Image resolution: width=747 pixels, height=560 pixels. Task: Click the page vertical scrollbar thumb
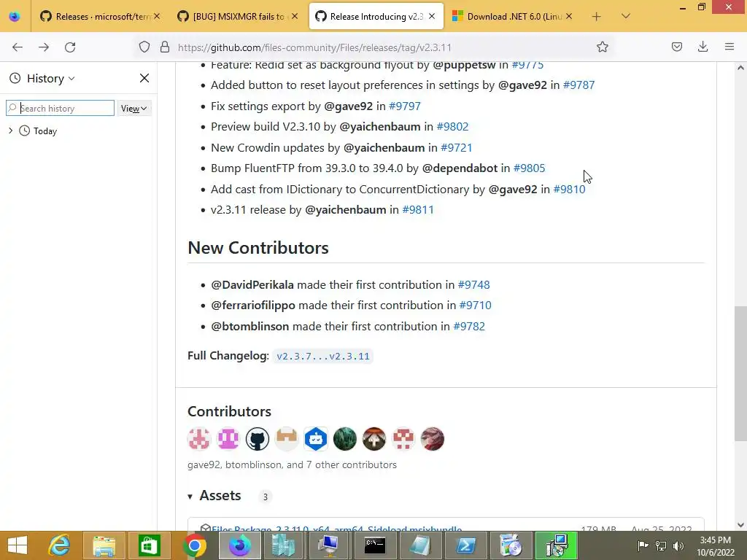[x=740, y=374]
